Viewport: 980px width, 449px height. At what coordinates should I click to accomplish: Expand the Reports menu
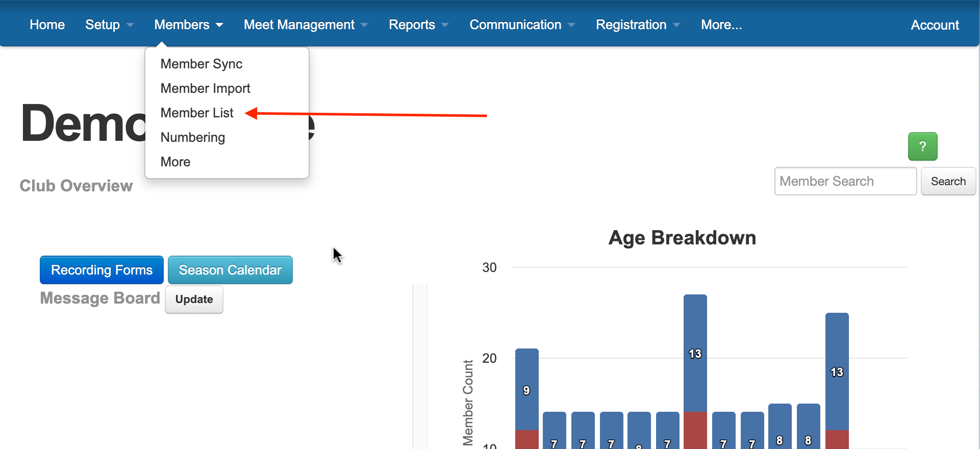(x=418, y=24)
